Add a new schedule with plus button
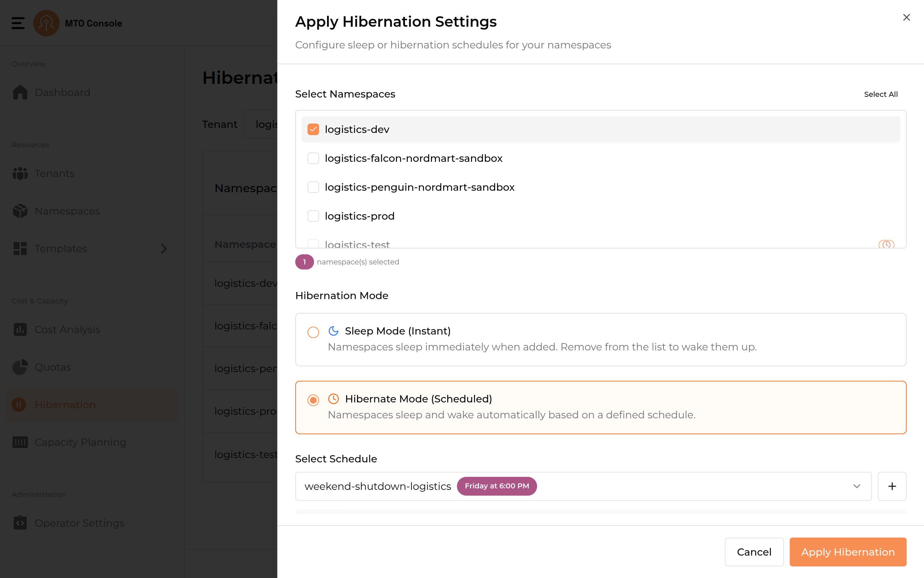The width and height of the screenshot is (924, 578). tap(892, 486)
